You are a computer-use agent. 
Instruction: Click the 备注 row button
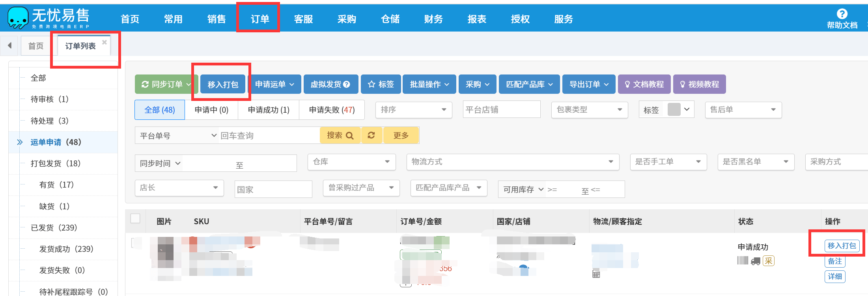click(x=834, y=261)
